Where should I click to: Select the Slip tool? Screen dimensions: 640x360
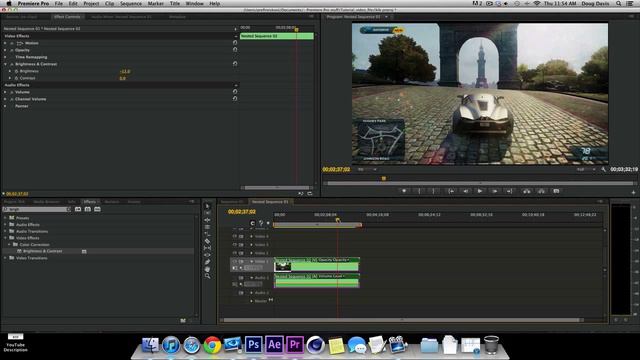tap(207, 248)
